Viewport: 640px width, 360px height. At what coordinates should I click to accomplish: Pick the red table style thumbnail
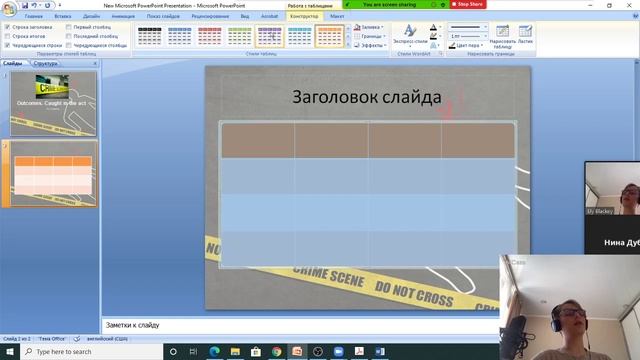pos(209,36)
